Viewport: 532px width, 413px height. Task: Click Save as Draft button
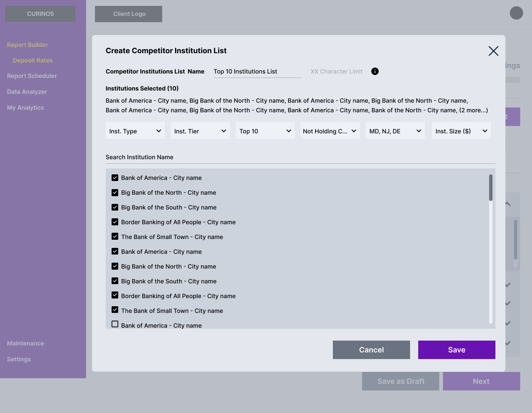coord(400,381)
